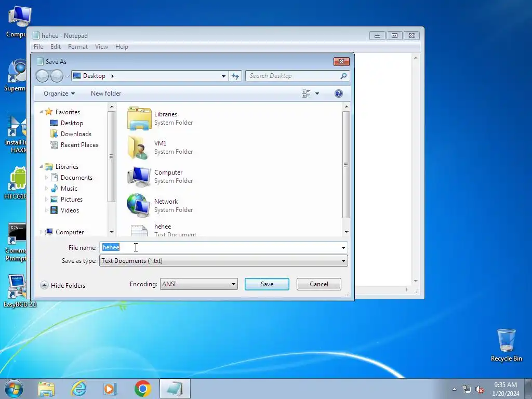The width and height of the screenshot is (532, 399).
Task: Click the Documents icon in sidebar
Action: (x=54, y=177)
